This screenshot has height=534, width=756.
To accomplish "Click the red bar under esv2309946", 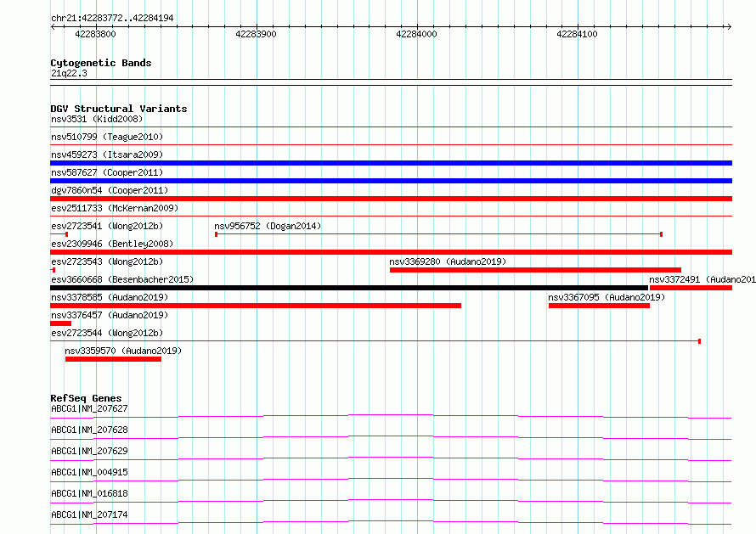I will pos(391,252).
